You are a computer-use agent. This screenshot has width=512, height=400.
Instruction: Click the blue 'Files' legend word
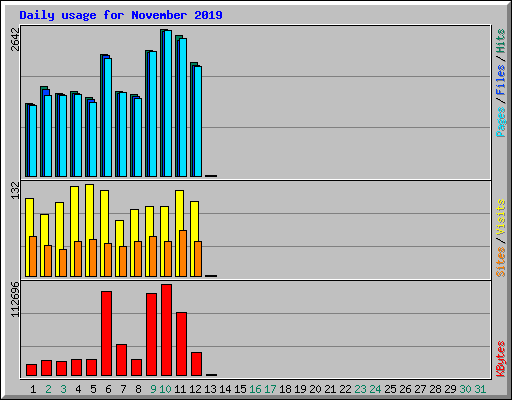[500, 80]
